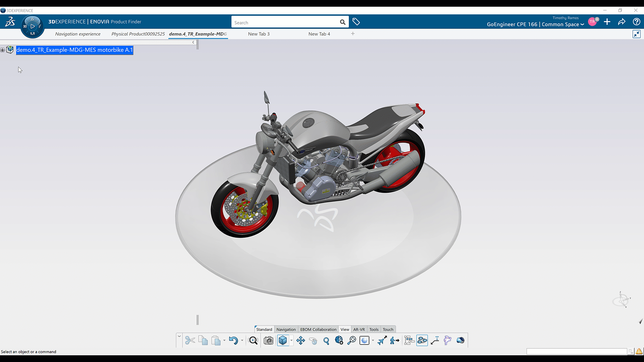This screenshot has height=362, width=644.
Task: Click the Multi-selection tool icon
Action: point(422,340)
